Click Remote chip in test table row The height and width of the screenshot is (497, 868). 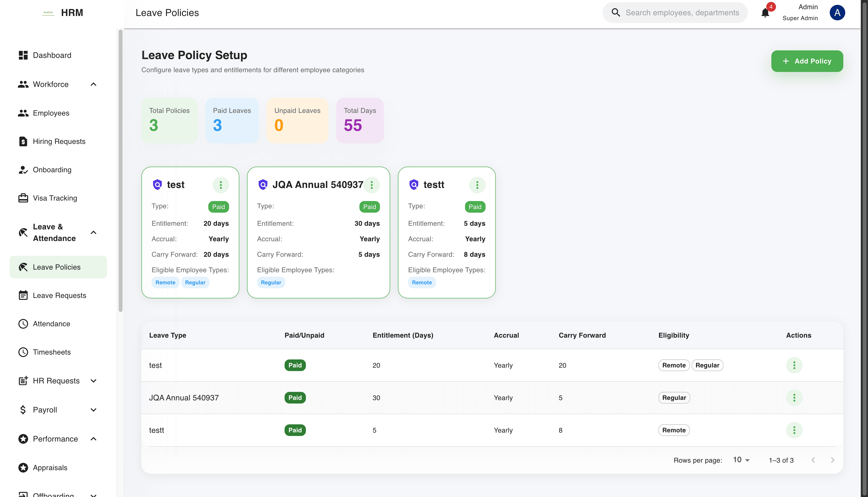(x=674, y=365)
